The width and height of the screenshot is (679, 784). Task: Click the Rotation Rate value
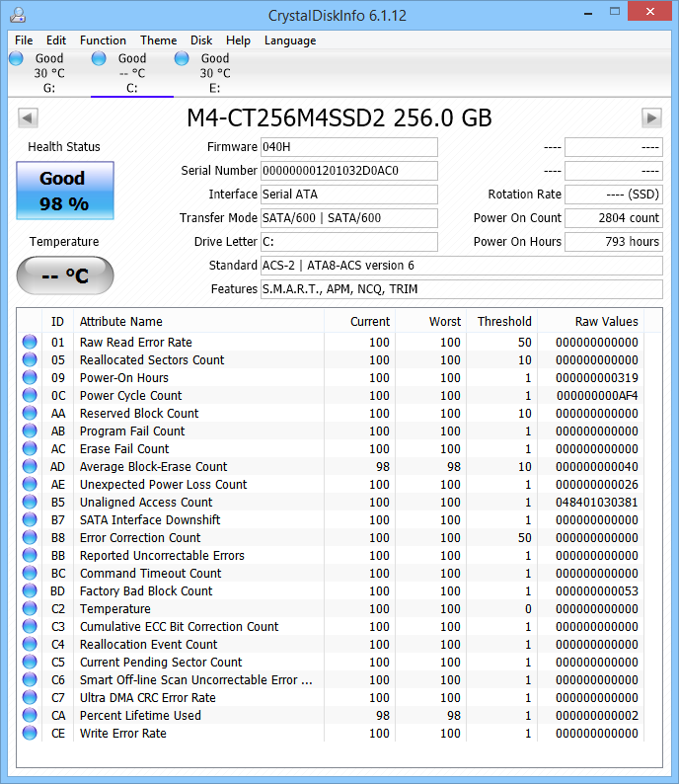(614, 194)
